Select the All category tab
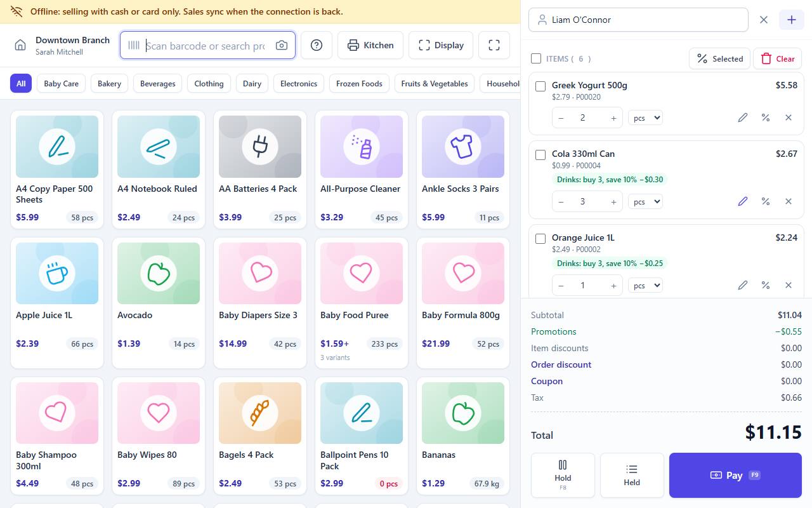 pos(21,83)
